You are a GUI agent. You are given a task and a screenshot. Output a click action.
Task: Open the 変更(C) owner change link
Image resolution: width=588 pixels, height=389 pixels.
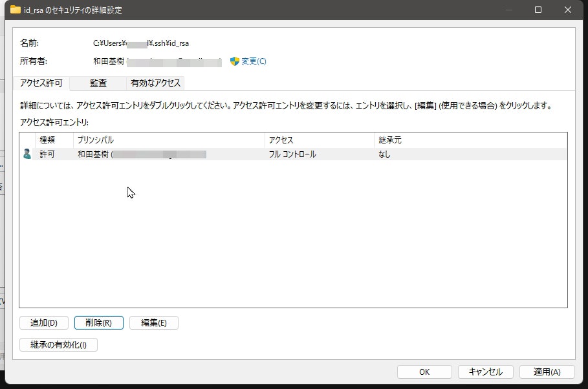pyautogui.click(x=254, y=61)
